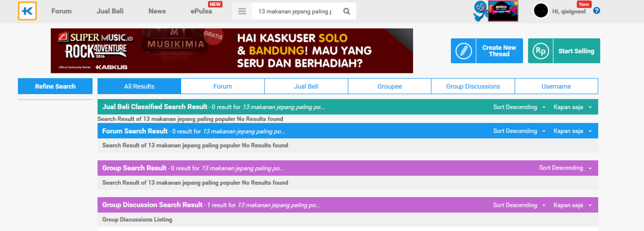Open the Kaskus home logo
This screenshot has height=231, width=644.
click(x=27, y=11)
